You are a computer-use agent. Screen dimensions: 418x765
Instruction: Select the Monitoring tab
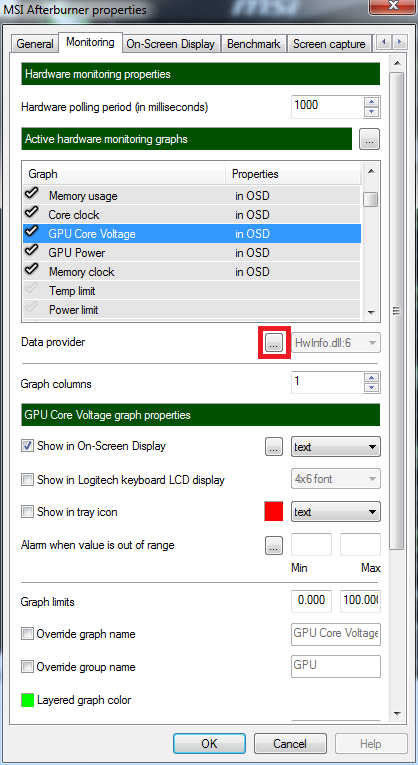click(x=90, y=42)
